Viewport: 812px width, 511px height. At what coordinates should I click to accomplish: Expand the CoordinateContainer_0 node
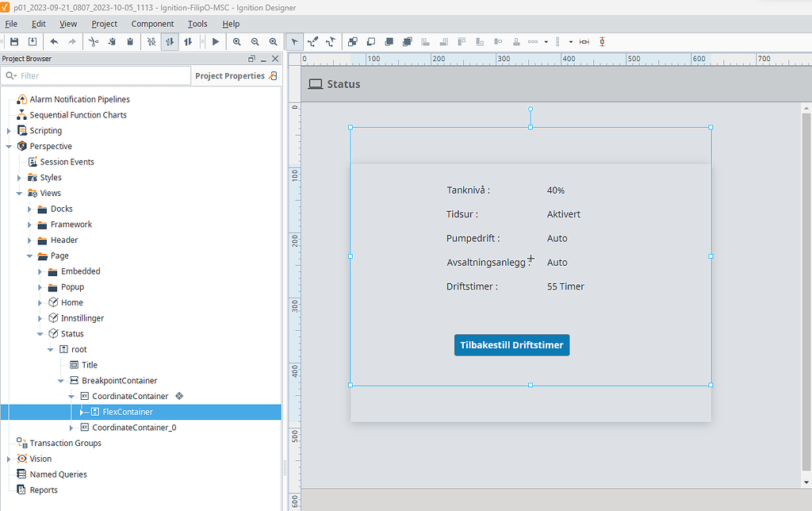71,427
